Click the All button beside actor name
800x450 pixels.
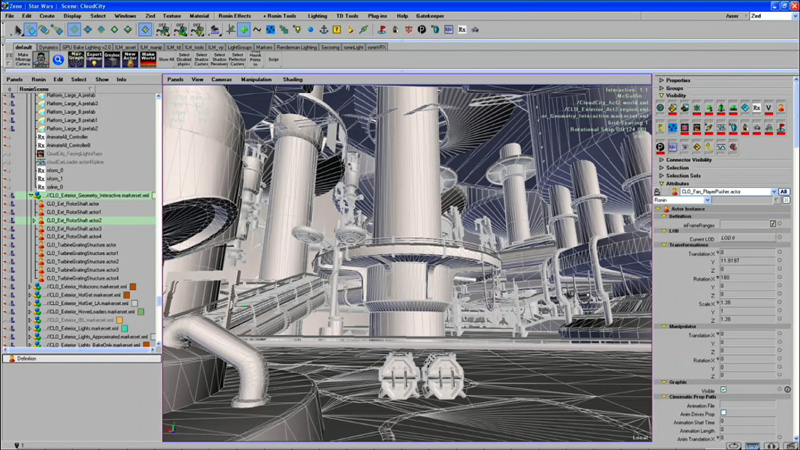click(x=784, y=191)
